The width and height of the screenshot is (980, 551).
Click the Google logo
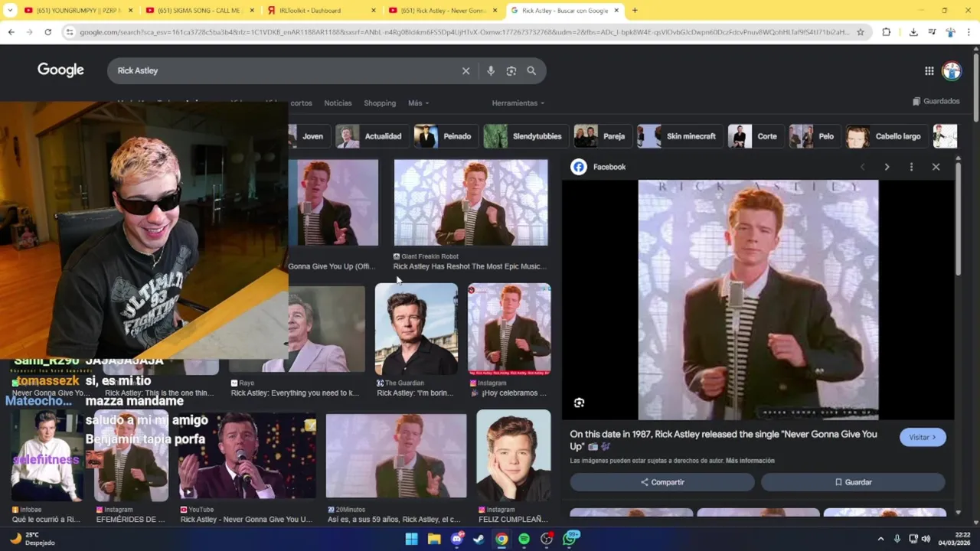point(60,70)
